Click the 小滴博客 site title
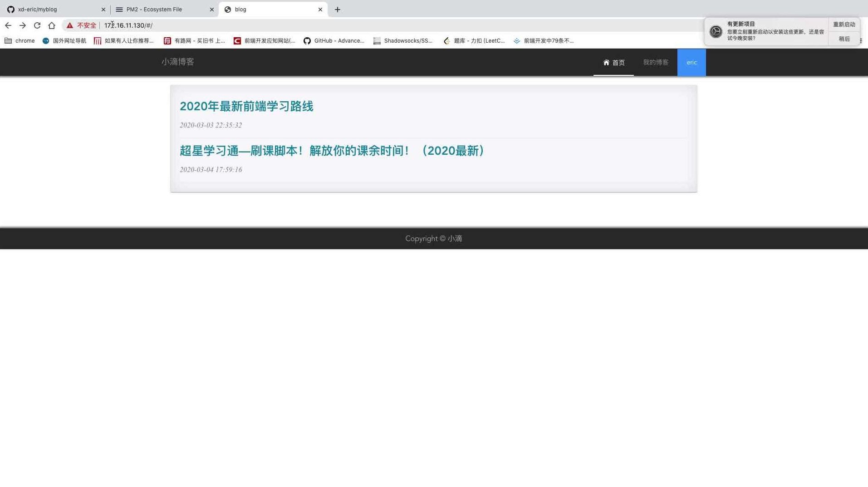The height and width of the screenshot is (487, 868). point(177,62)
